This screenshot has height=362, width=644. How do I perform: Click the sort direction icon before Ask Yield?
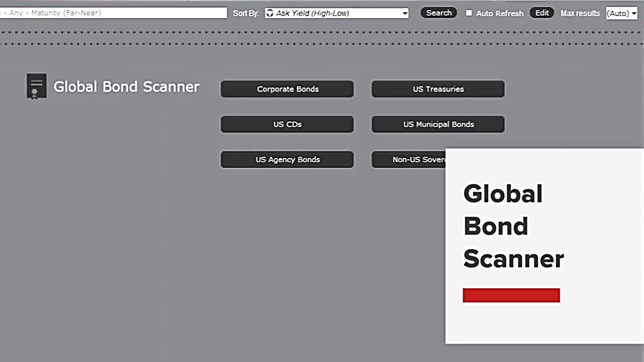270,13
